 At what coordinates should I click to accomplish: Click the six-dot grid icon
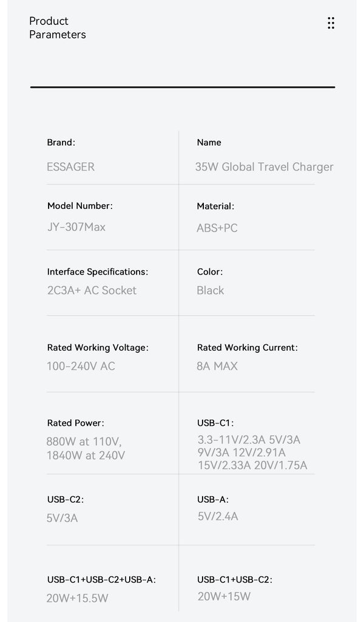pos(331,23)
